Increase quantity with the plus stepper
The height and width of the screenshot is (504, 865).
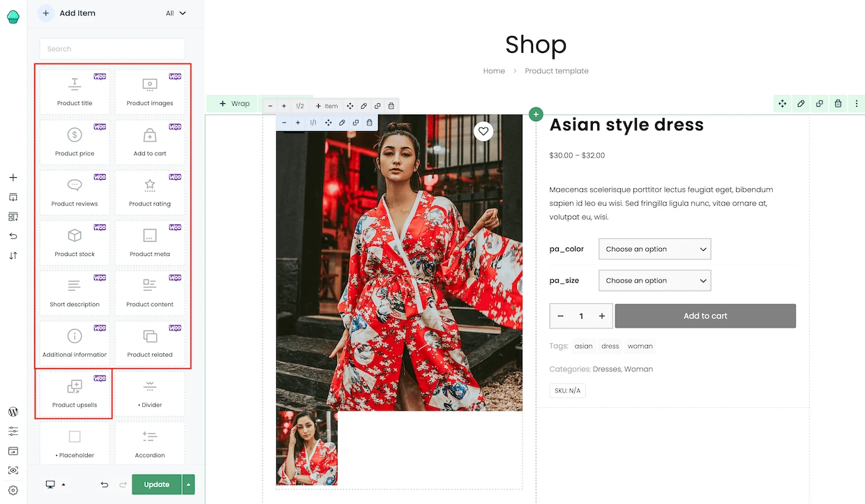pos(601,316)
